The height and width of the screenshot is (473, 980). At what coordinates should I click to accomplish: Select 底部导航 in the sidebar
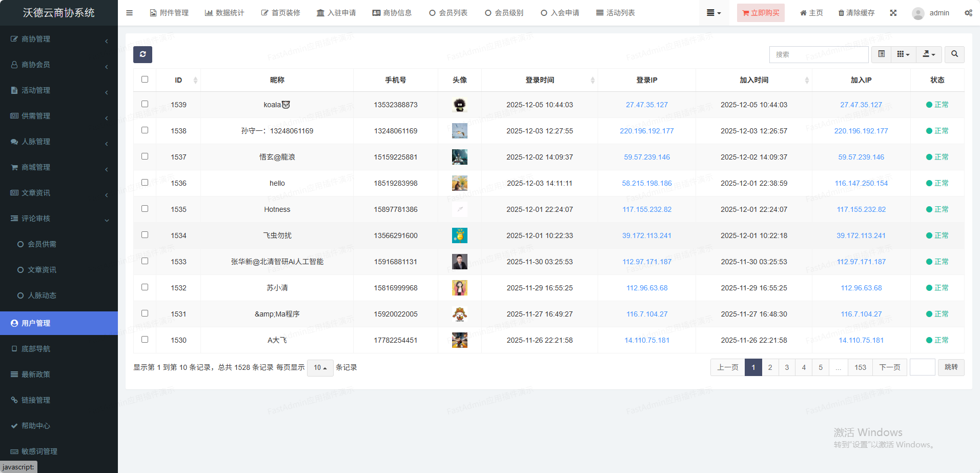click(x=36, y=349)
